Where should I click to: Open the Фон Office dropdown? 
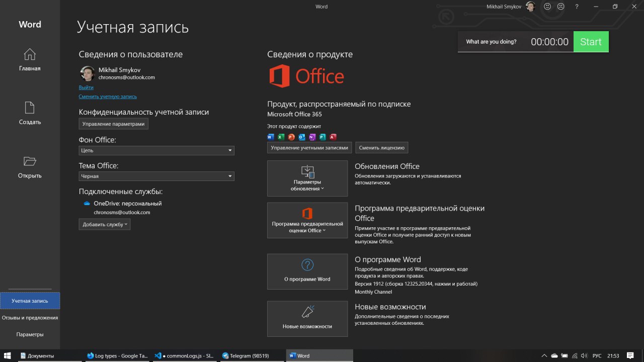click(156, 150)
